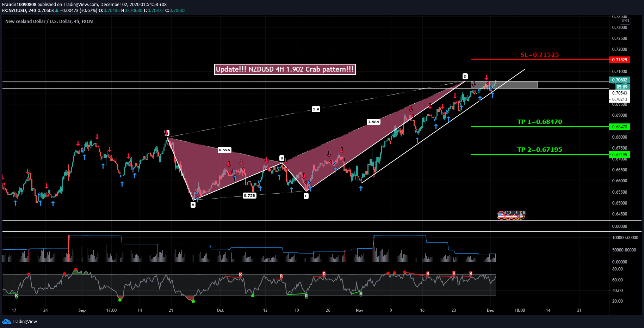Select the 3.884 ratio label
Viewport: 644px width, 328px height.
[x=373, y=122]
